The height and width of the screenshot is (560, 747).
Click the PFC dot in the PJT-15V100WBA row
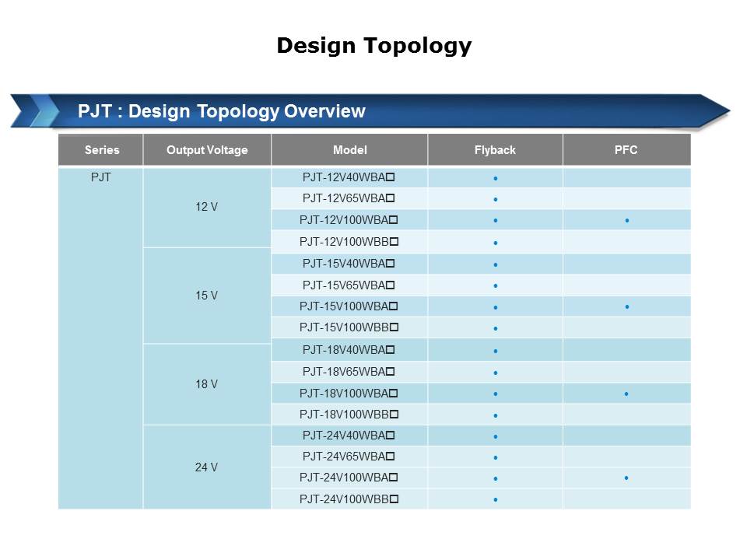pyautogui.click(x=626, y=307)
